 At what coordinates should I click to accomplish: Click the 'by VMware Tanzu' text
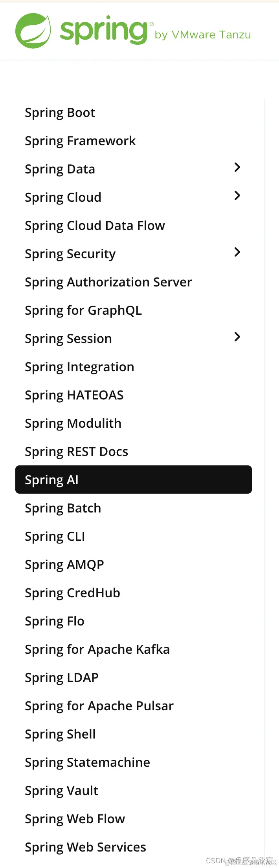pyautogui.click(x=203, y=35)
